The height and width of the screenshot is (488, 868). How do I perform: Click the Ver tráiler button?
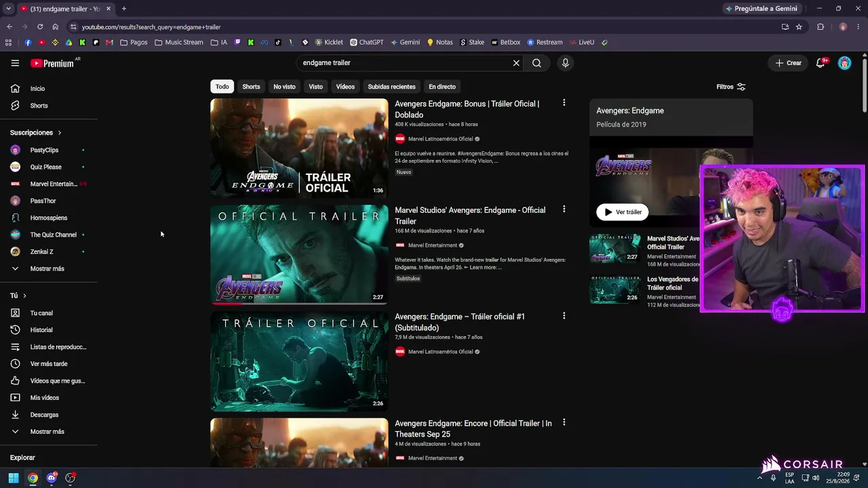[623, 212]
